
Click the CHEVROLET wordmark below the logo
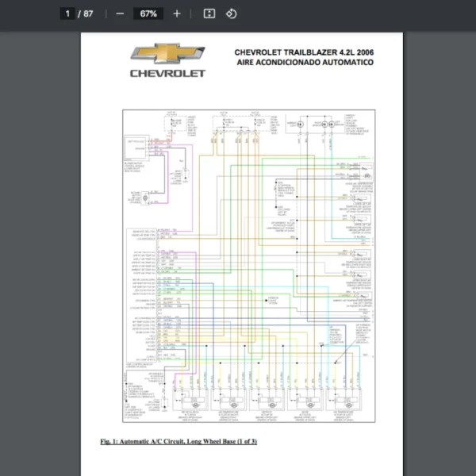pyautogui.click(x=167, y=74)
